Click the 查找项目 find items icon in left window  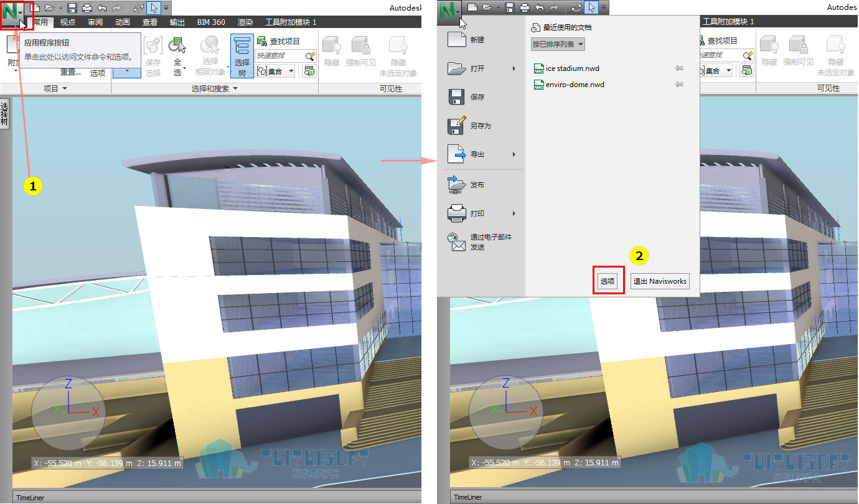(x=263, y=41)
